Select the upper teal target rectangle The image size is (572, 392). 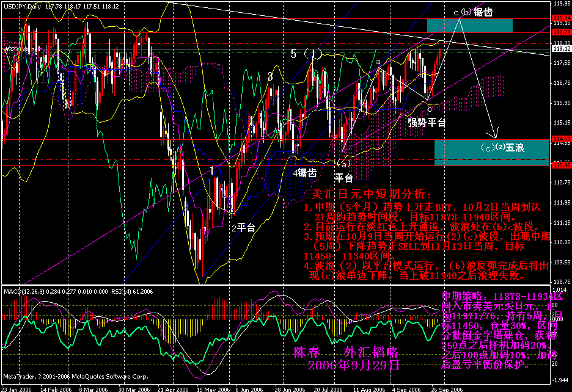[x=469, y=25]
